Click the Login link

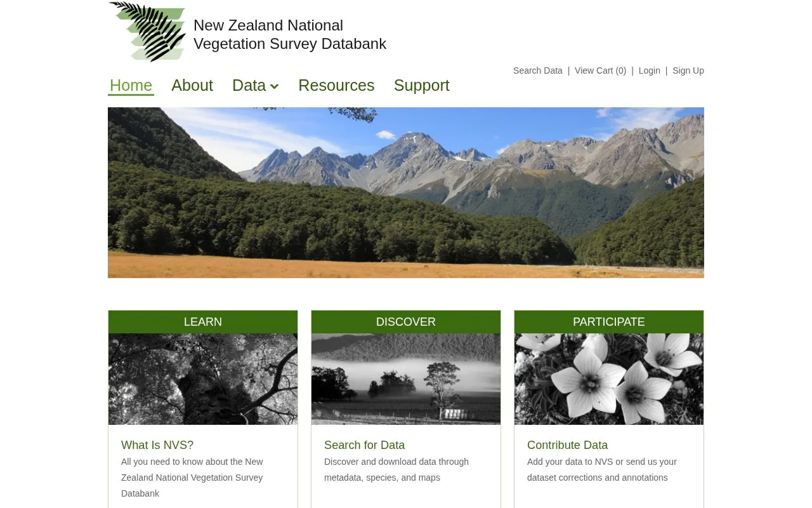click(x=649, y=70)
